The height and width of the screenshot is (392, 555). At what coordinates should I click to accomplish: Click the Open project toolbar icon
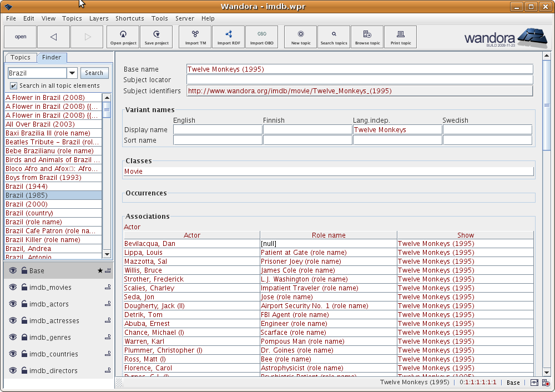point(123,37)
